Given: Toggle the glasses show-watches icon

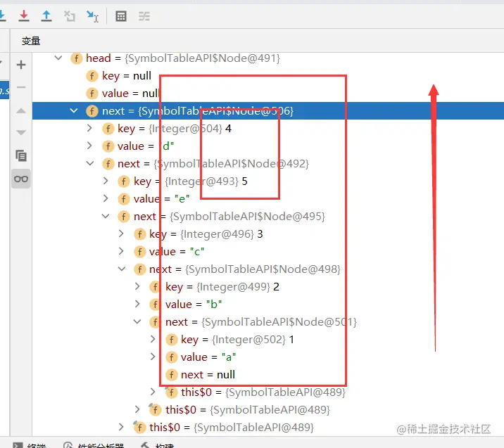Looking at the screenshot, I should (x=21, y=179).
